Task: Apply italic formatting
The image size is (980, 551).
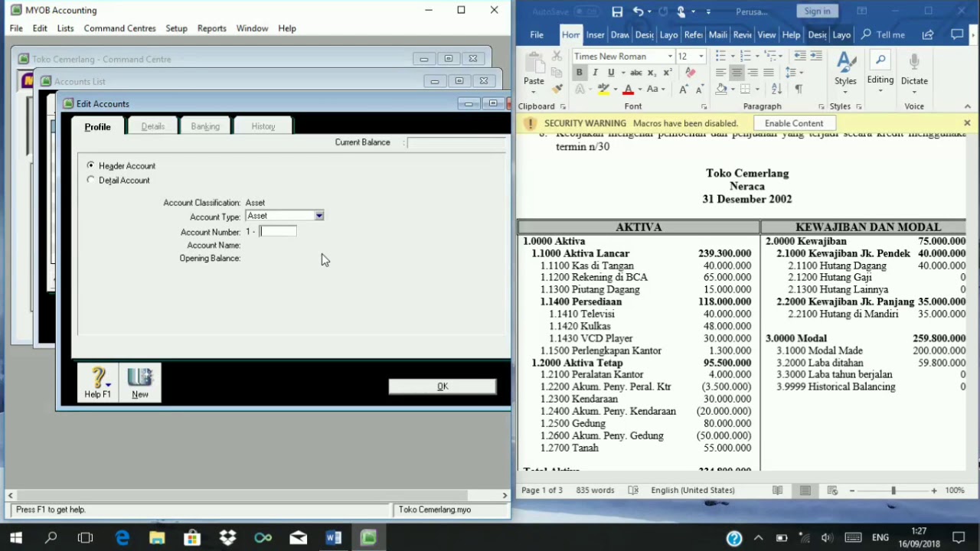Action: [595, 72]
